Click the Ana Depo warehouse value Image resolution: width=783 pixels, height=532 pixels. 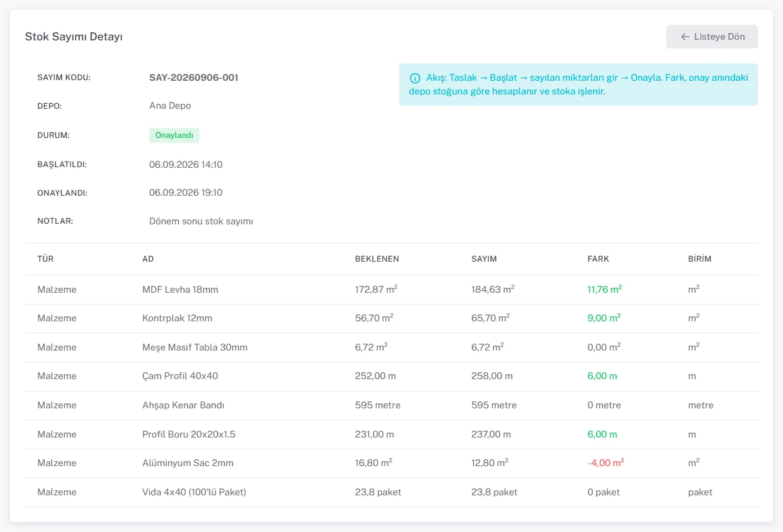170,106
